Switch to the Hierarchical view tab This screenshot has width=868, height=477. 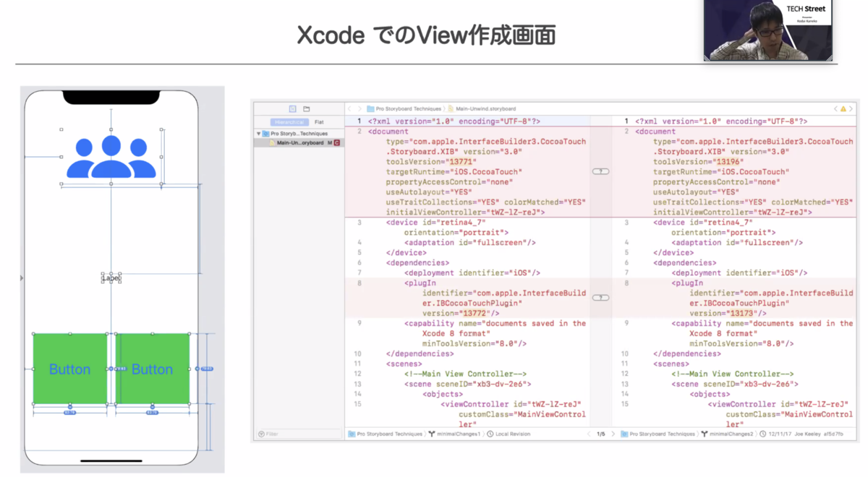289,122
